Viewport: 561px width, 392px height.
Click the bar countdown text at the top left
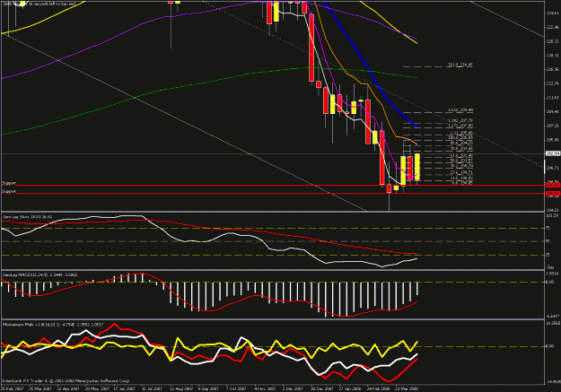click(x=39, y=4)
